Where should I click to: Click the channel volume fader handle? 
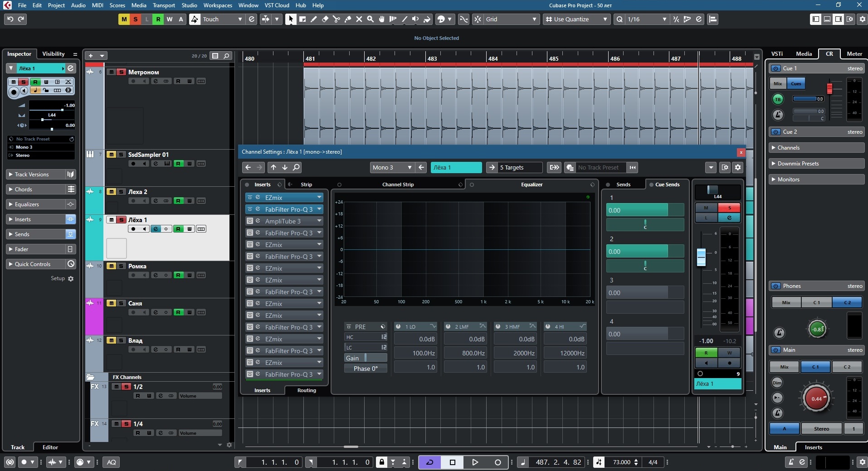[701, 257]
